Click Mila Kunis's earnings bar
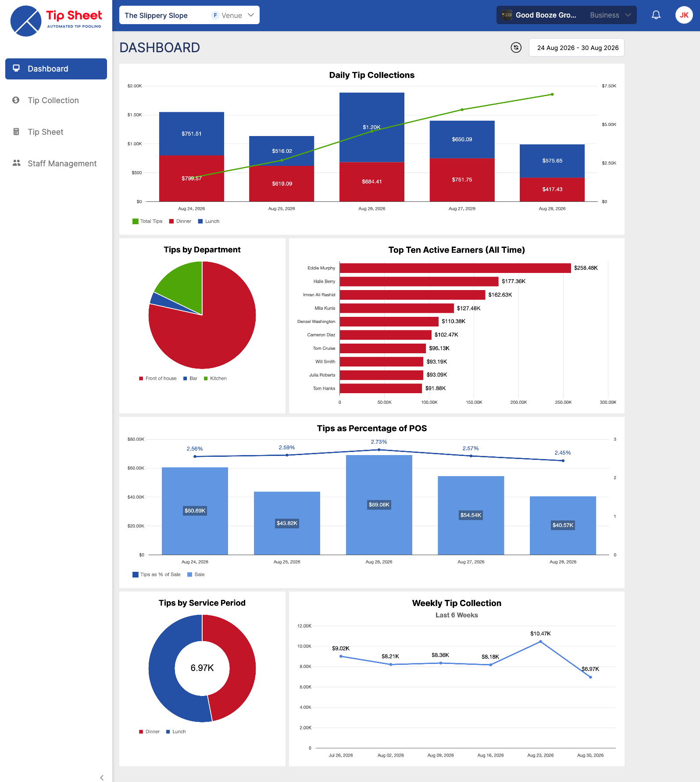Viewport: 700px width, 782px height. 397,308
